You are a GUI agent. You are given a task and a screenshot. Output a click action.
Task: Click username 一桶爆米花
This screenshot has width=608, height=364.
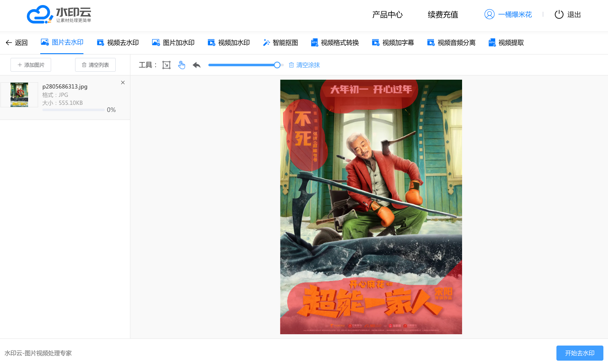tap(515, 15)
